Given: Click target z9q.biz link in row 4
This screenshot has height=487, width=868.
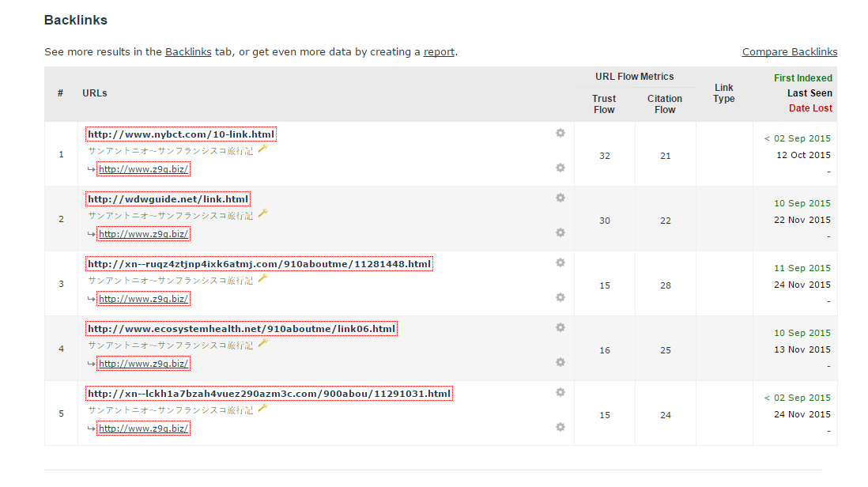Looking at the screenshot, I should (143, 364).
